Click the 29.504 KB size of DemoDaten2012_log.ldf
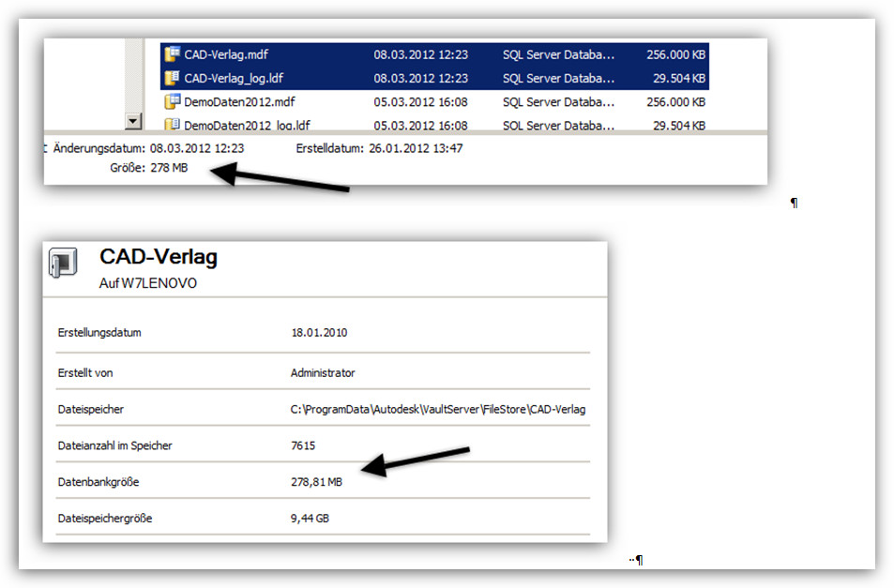Viewport: 894px width, 588px height. (679, 126)
